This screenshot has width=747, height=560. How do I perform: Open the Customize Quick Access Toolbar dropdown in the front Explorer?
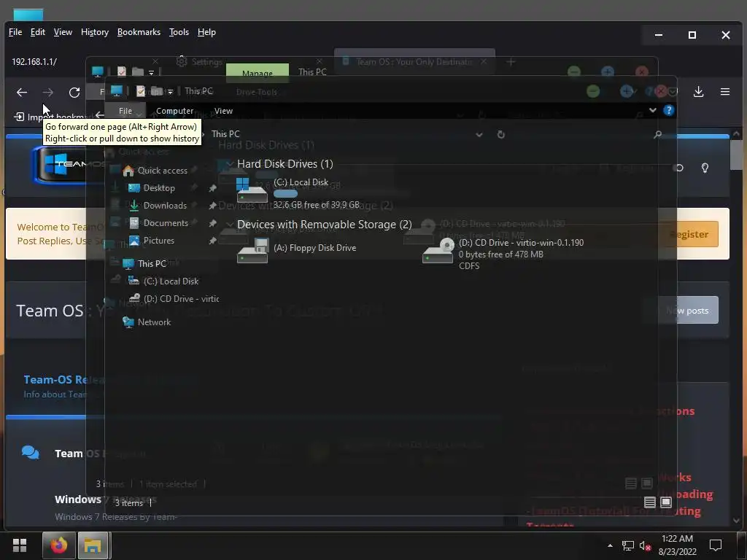point(170,91)
